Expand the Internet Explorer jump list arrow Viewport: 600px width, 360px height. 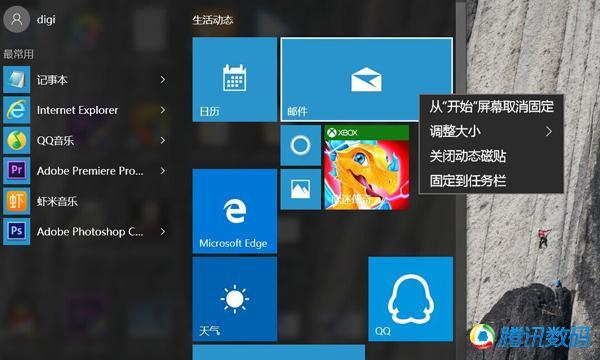point(163,110)
